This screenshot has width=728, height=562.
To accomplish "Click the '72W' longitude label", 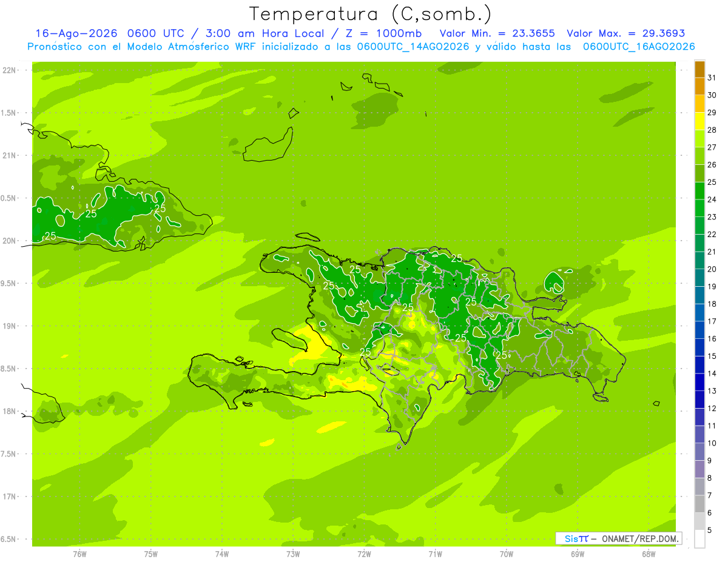I will [x=364, y=554].
